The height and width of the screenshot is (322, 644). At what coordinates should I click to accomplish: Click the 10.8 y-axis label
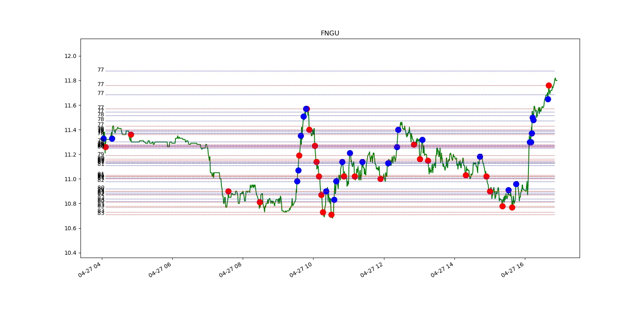(70, 204)
